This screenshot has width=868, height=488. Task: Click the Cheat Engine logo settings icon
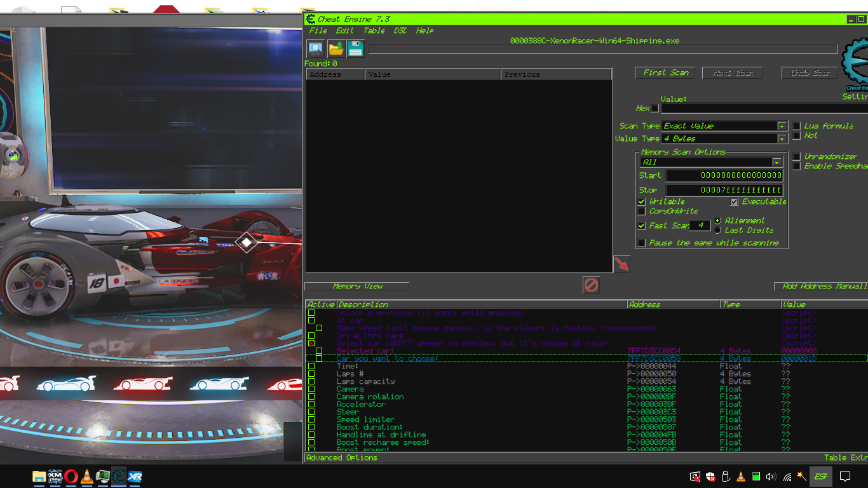pos(855,65)
